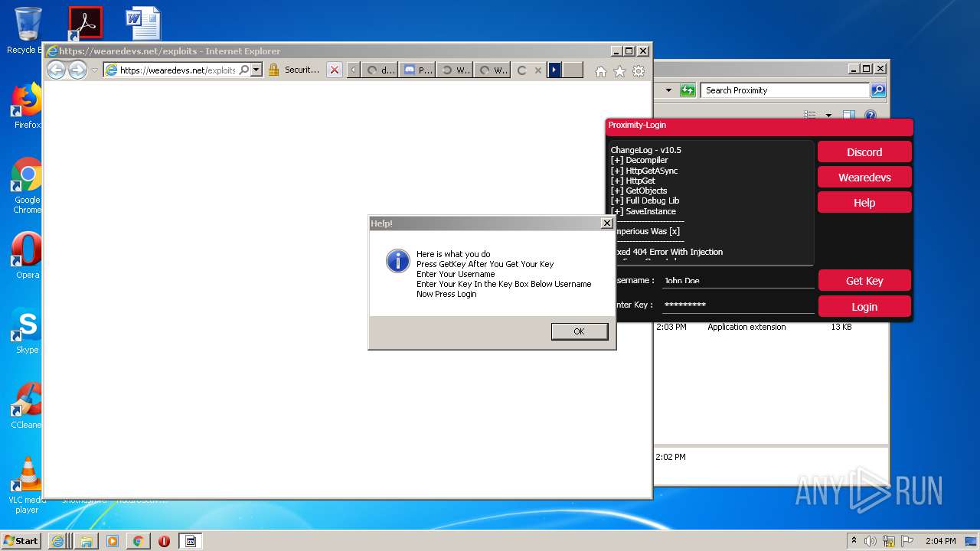Click Opera taskbar icon
This screenshot has height=551, width=980.
164,541
